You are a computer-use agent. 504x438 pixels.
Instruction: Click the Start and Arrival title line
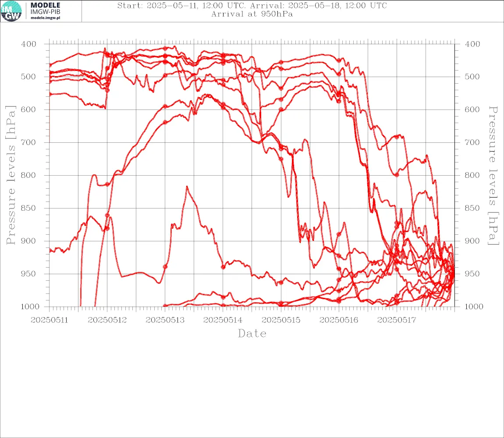(x=252, y=6)
